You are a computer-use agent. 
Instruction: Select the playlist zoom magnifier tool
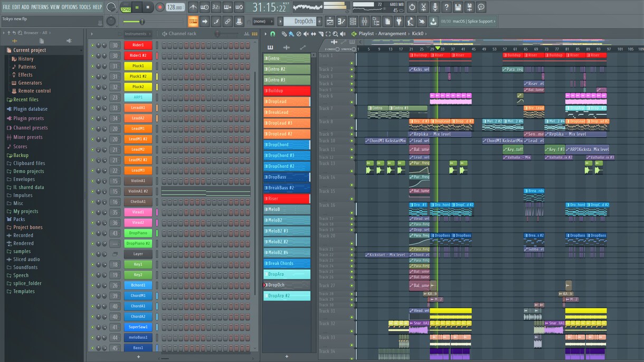coord(335,34)
